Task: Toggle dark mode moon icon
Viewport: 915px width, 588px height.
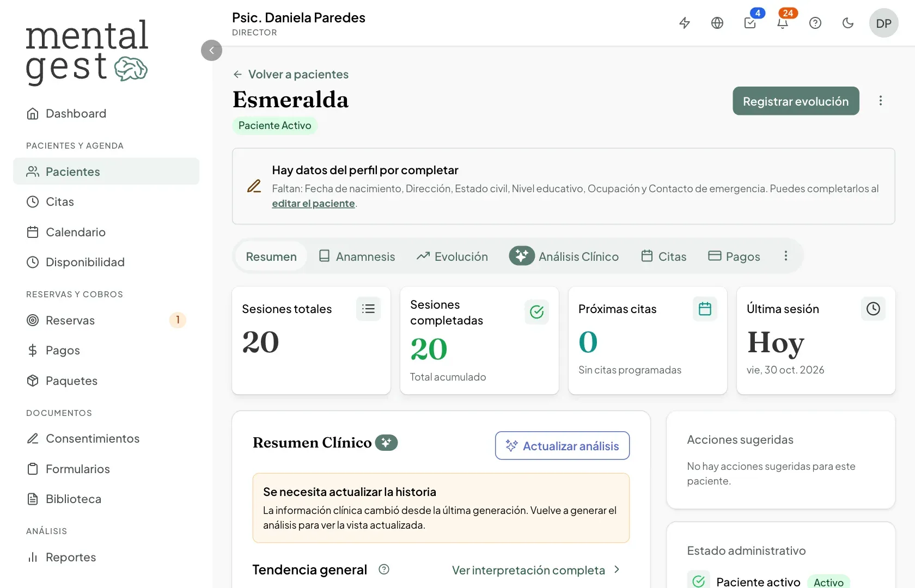Action: [848, 23]
